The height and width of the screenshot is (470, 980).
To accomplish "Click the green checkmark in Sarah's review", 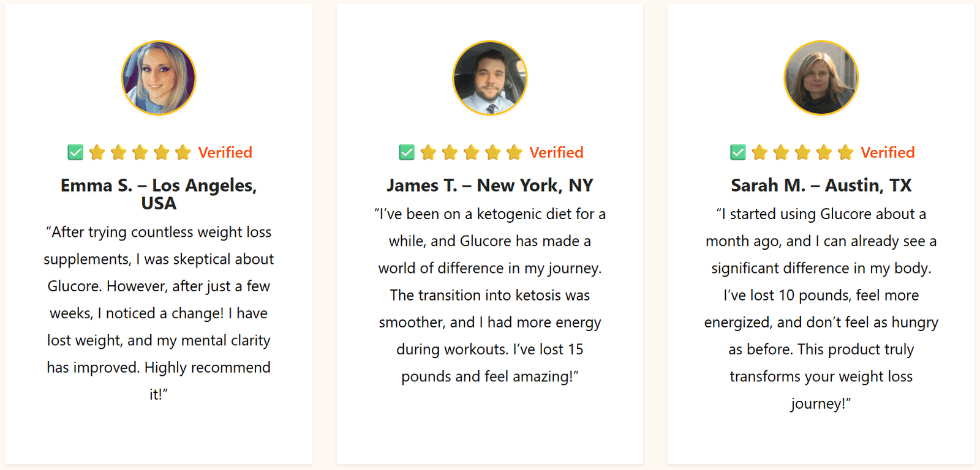I will 738,152.
